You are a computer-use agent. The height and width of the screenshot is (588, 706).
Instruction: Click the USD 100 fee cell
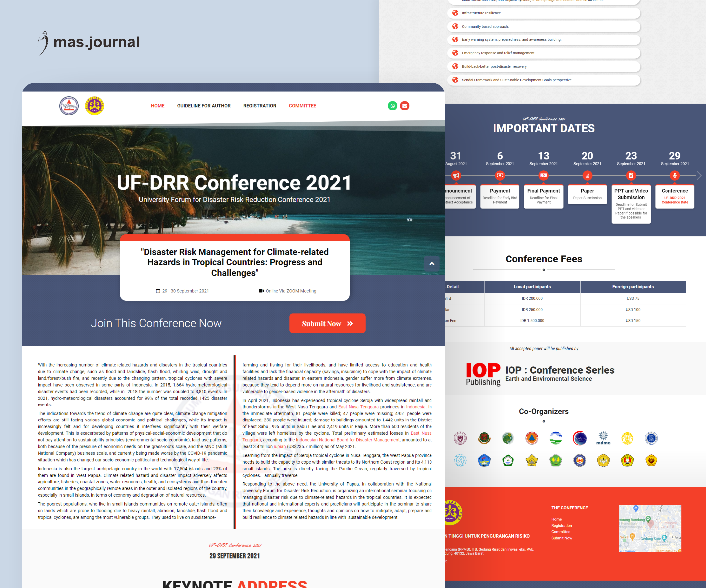coord(633,310)
